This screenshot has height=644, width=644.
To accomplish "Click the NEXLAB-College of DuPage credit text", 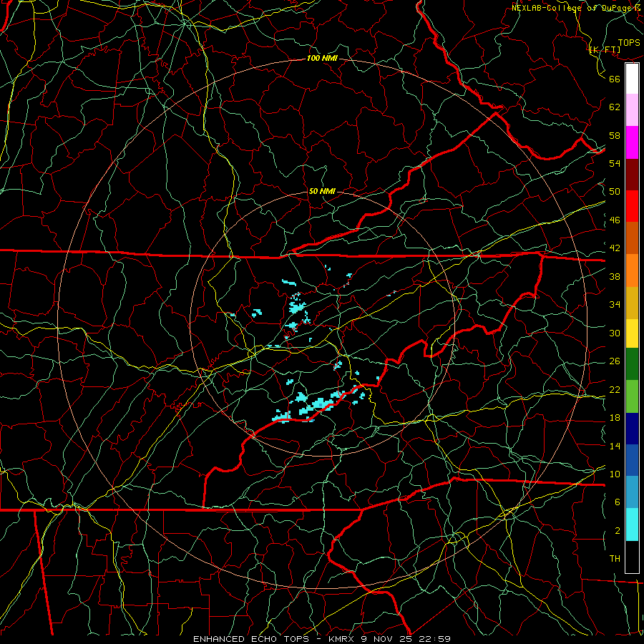I will point(577,8).
